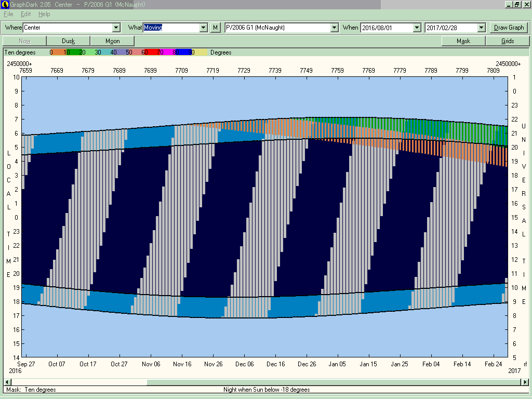This screenshot has height=399, width=532.
Task: Restore the window using the title bar button
Action: tap(517, 4)
